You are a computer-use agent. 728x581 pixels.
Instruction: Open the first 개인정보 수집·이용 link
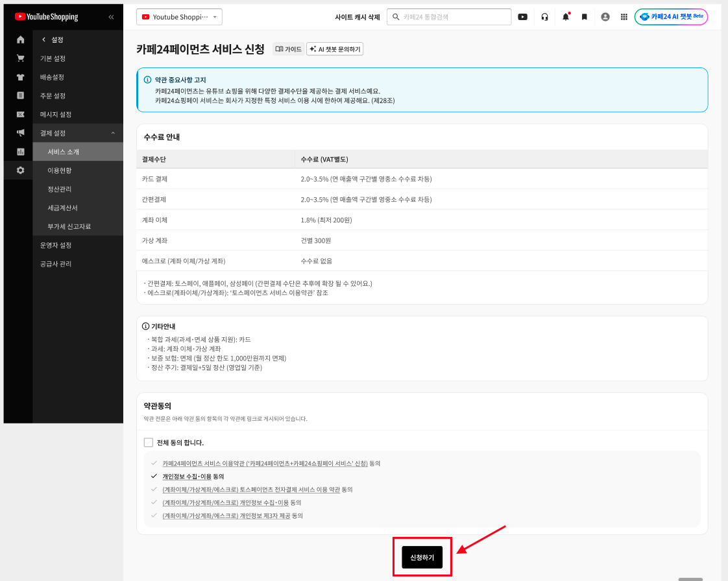pos(187,476)
